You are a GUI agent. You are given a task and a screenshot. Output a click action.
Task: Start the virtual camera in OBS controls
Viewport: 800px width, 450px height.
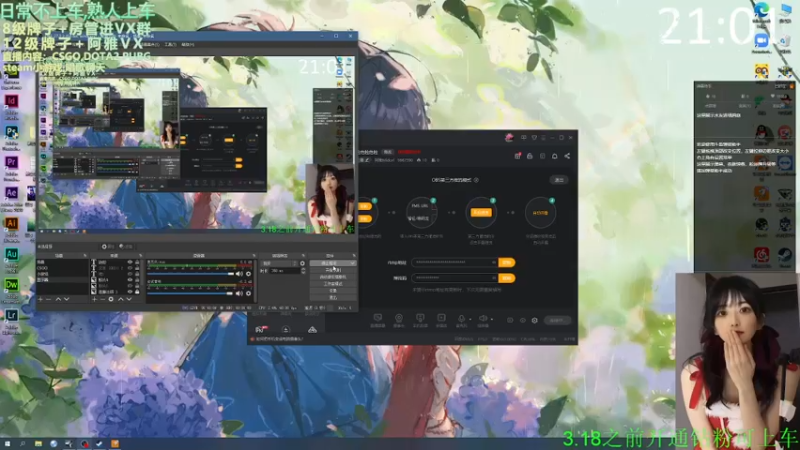click(333, 277)
